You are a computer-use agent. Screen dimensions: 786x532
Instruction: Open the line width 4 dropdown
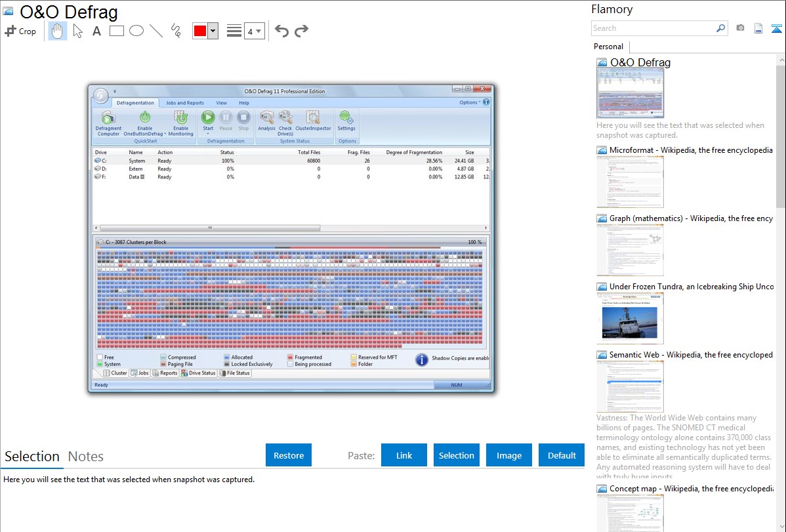pos(254,31)
